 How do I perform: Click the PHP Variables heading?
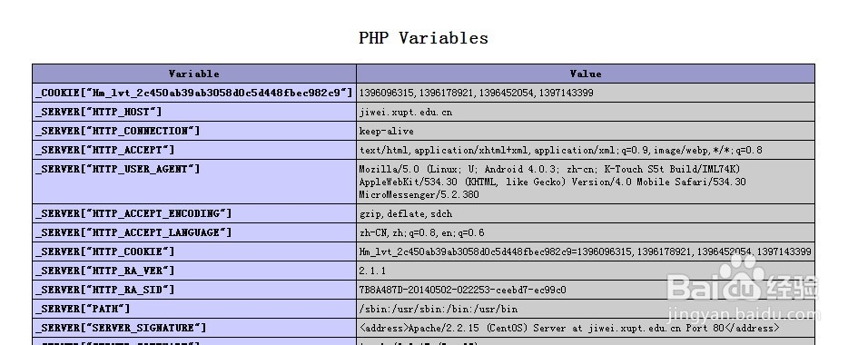point(423,37)
